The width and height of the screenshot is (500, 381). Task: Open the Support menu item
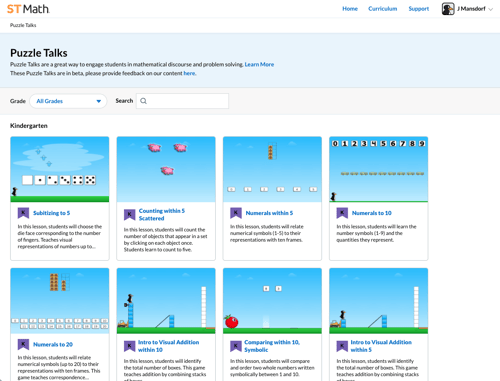click(x=419, y=9)
